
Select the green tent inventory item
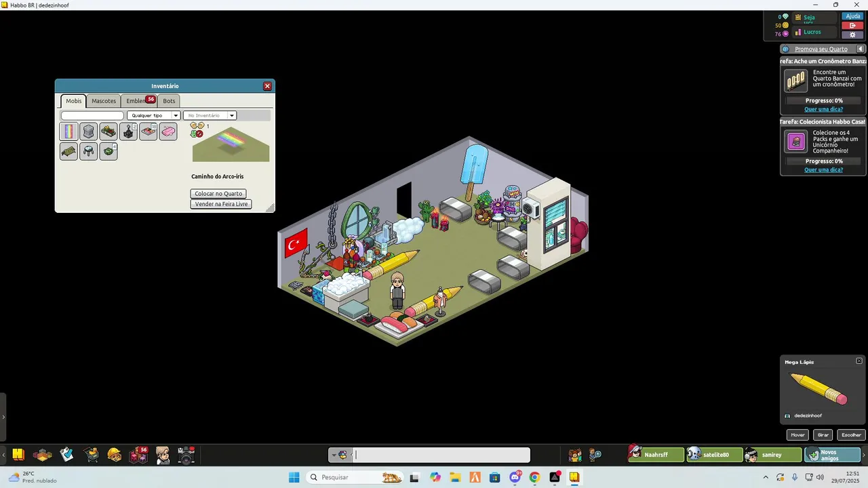click(68, 151)
